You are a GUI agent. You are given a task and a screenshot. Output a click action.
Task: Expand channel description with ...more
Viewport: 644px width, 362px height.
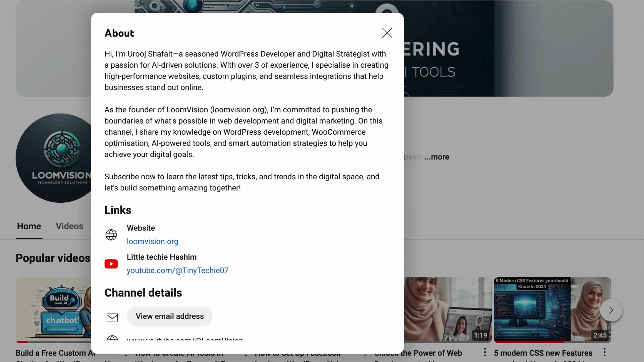pos(437,157)
